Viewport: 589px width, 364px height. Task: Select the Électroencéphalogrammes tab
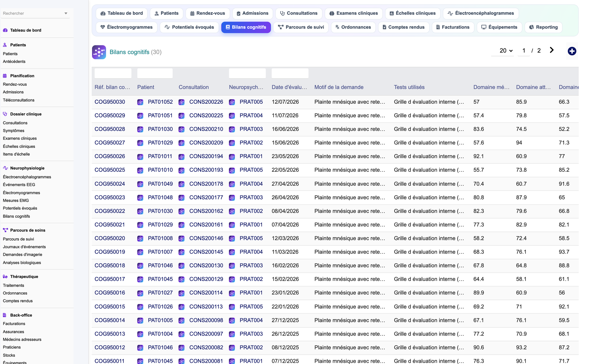(x=481, y=13)
